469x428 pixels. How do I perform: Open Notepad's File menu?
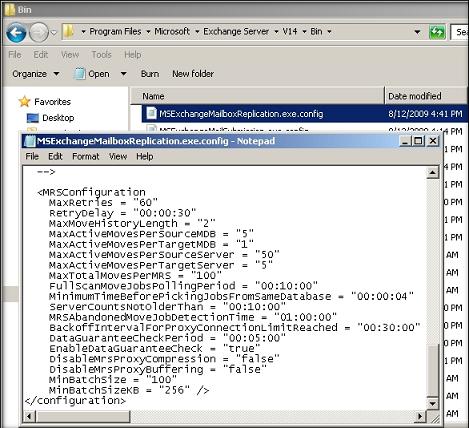pyautogui.click(x=32, y=156)
